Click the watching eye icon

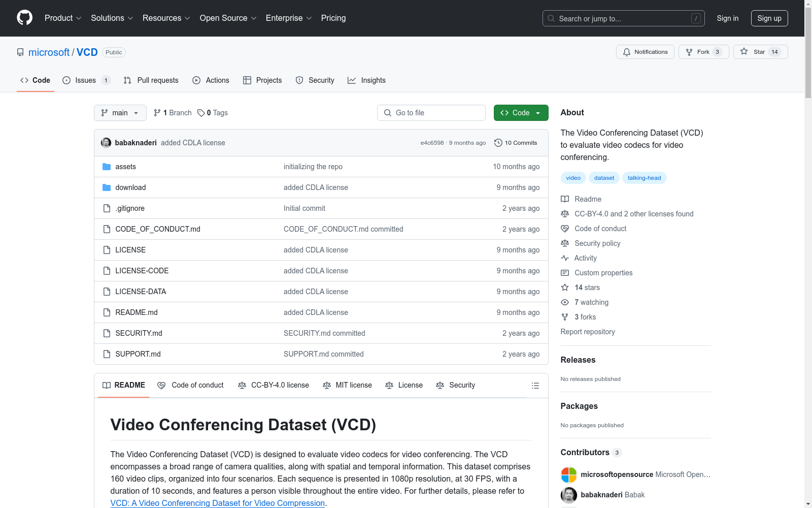(565, 302)
